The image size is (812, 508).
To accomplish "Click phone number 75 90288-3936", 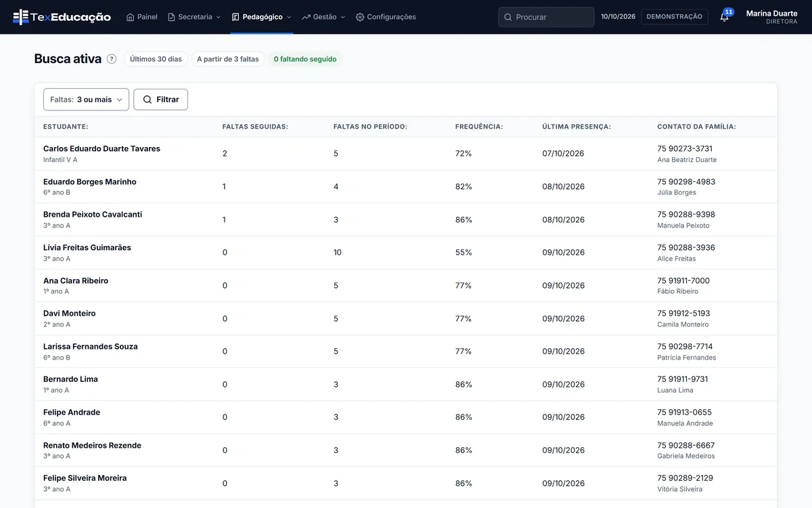I will click(686, 248).
